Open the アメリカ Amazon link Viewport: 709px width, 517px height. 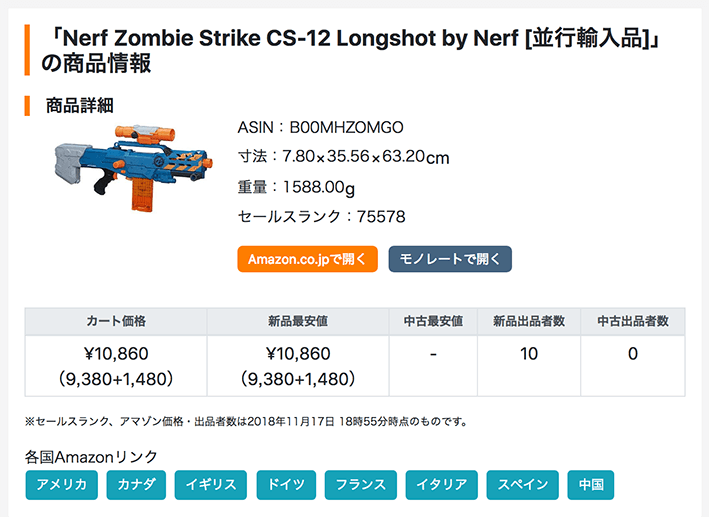62,485
